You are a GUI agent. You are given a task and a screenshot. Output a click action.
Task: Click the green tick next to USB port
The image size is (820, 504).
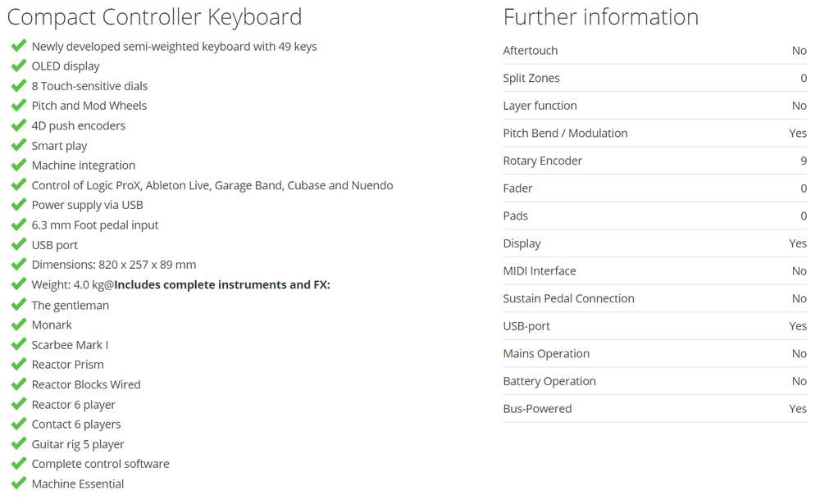click(x=18, y=244)
